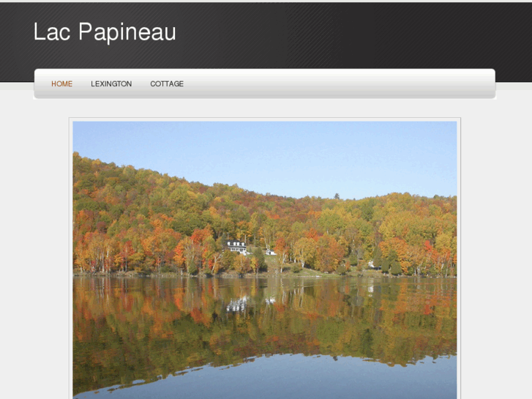Open the LEXINGTON page
Screen dimensions: 532x399
(111, 84)
